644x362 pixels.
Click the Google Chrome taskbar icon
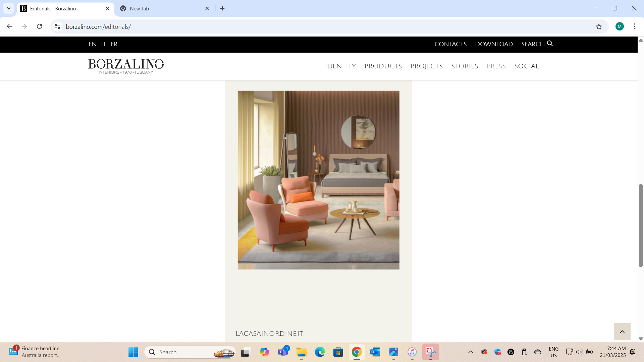[x=357, y=352]
